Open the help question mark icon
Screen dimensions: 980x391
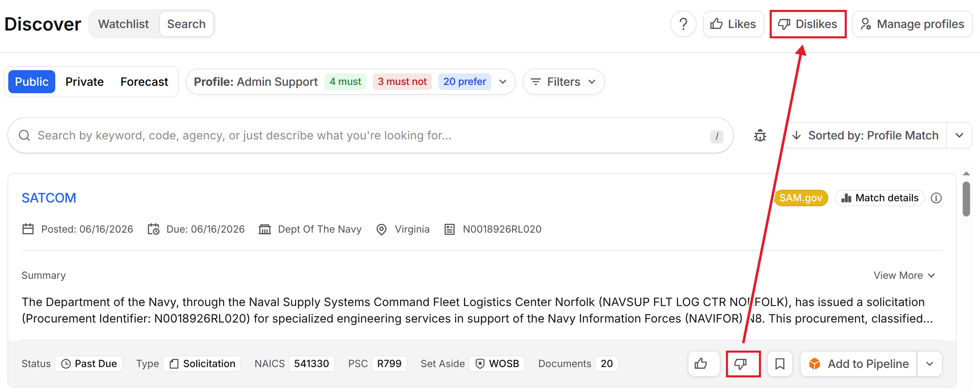(683, 24)
